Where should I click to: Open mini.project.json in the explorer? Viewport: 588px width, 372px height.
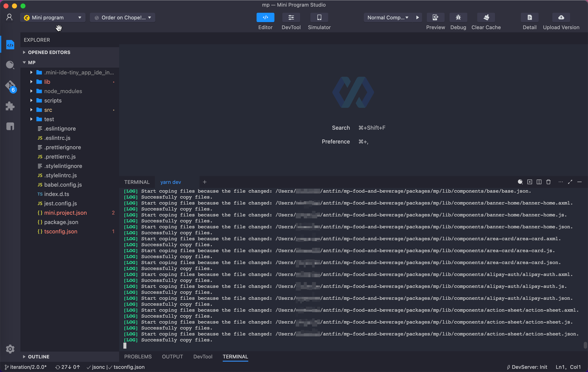coord(66,213)
